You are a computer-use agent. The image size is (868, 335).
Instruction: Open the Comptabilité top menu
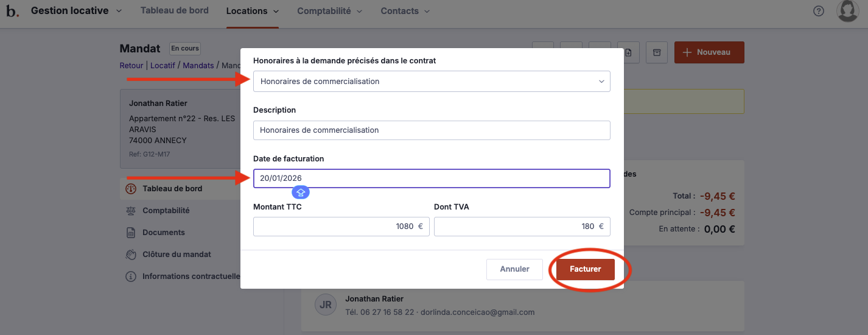click(329, 11)
